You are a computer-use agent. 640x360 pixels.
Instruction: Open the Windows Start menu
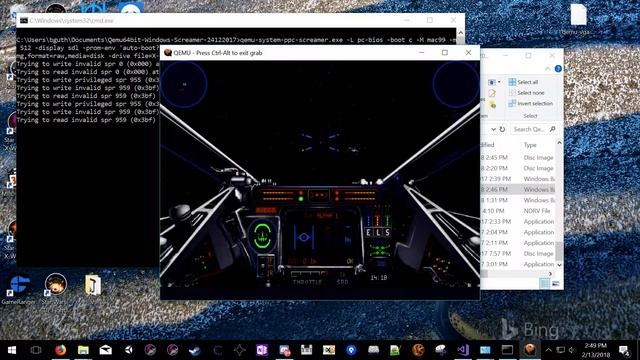pyautogui.click(x=11, y=350)
